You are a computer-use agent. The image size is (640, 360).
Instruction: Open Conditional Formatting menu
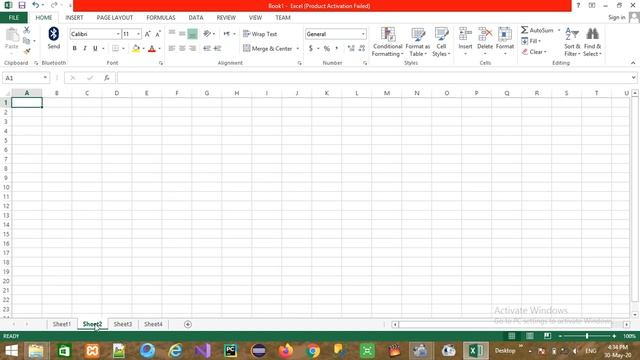coord(387,42)
